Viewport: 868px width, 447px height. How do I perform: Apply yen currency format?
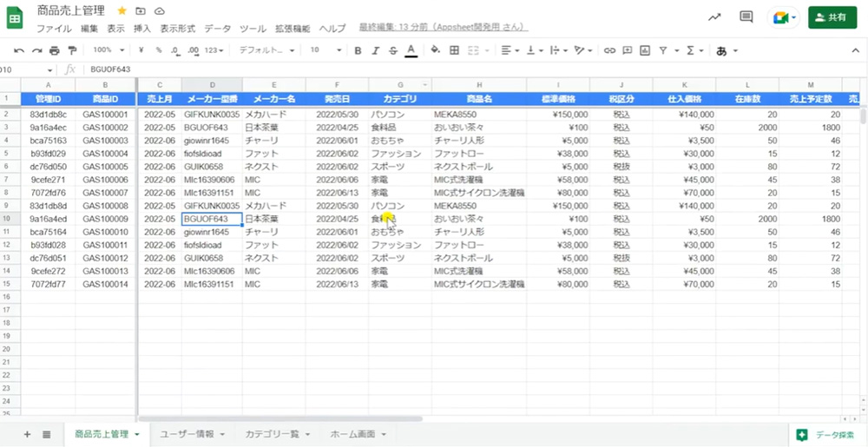pos(141,50)
